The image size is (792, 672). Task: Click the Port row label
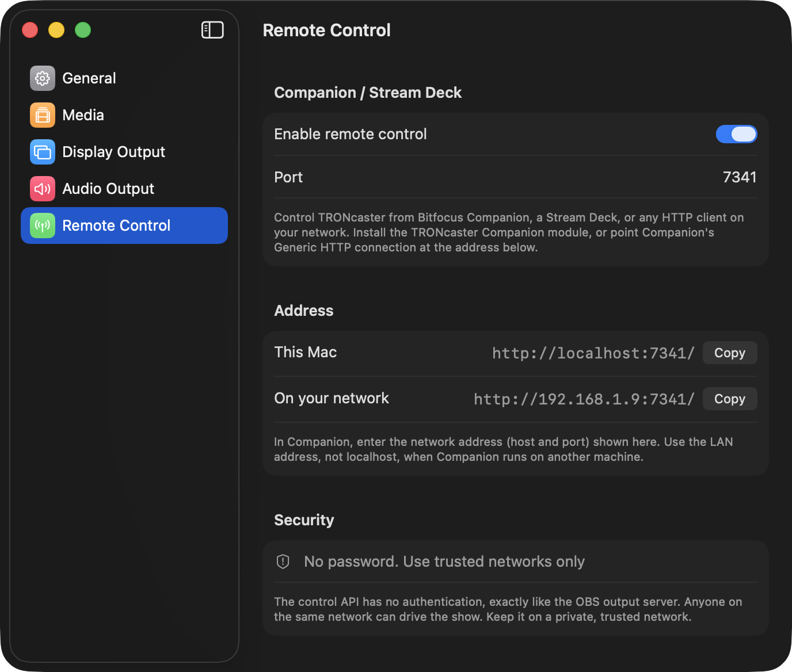288,177
